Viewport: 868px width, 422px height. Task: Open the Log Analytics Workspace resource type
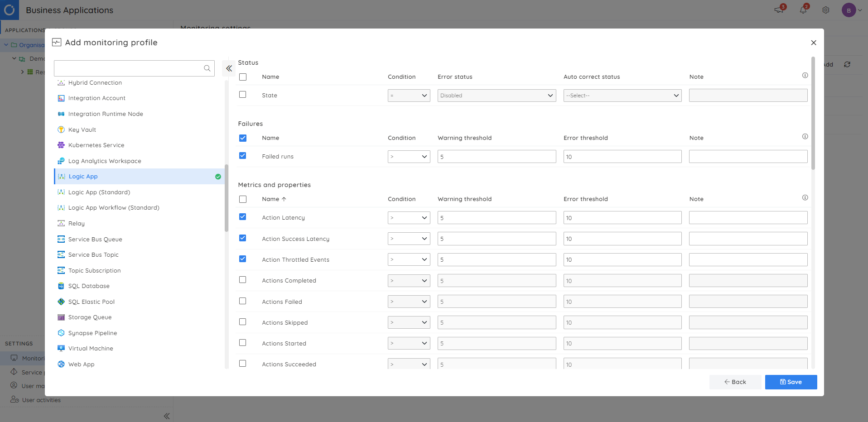105,161
